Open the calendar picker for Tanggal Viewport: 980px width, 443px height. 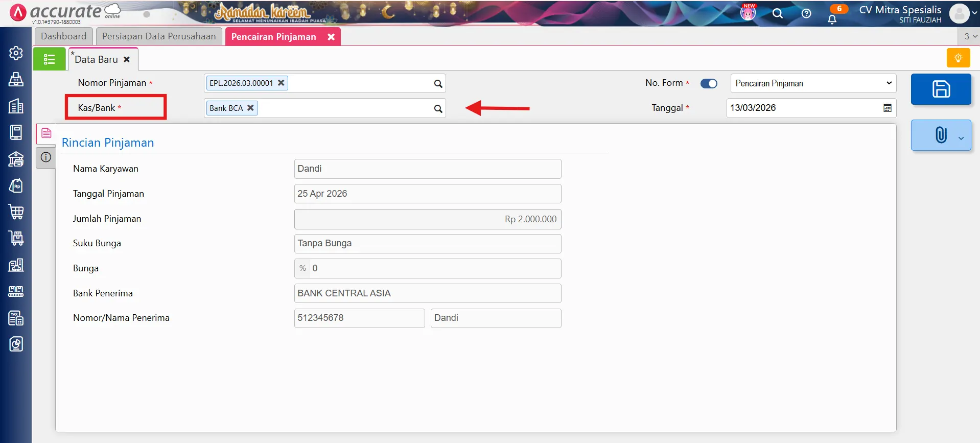(888, 108)
